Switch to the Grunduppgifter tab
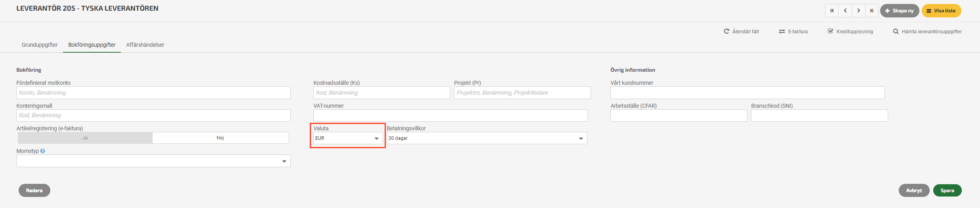The image size is (980, 208). [x=40, y=45]
